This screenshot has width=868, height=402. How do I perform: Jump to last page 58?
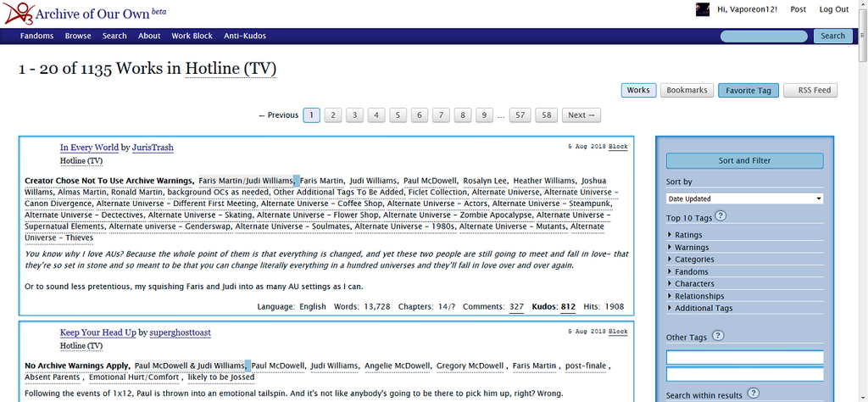tap(547, 115)
